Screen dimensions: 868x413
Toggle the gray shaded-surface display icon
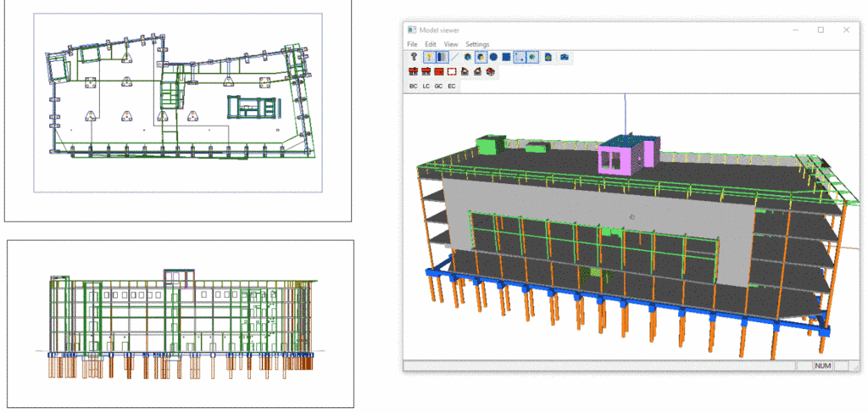tap(442, 57)
